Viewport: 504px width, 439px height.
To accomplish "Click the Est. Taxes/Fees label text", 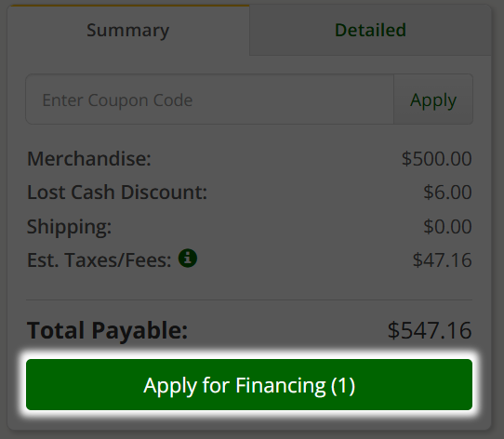I will click(x=99, y=259).
